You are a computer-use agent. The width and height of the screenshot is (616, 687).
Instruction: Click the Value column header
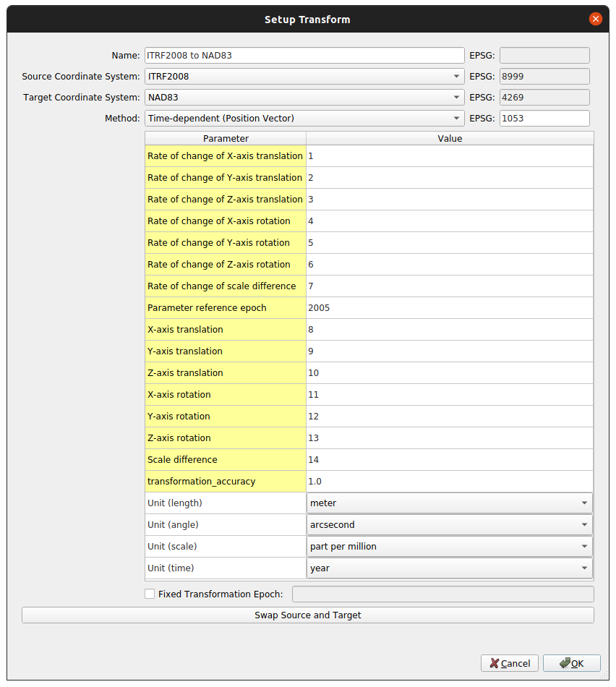click(x=450, y=138)
